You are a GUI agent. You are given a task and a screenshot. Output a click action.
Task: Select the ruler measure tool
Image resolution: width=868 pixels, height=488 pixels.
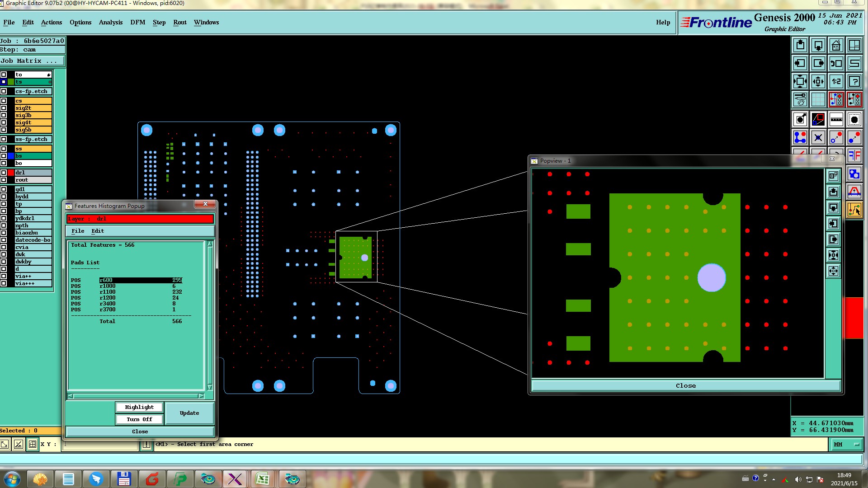[836, 120]
